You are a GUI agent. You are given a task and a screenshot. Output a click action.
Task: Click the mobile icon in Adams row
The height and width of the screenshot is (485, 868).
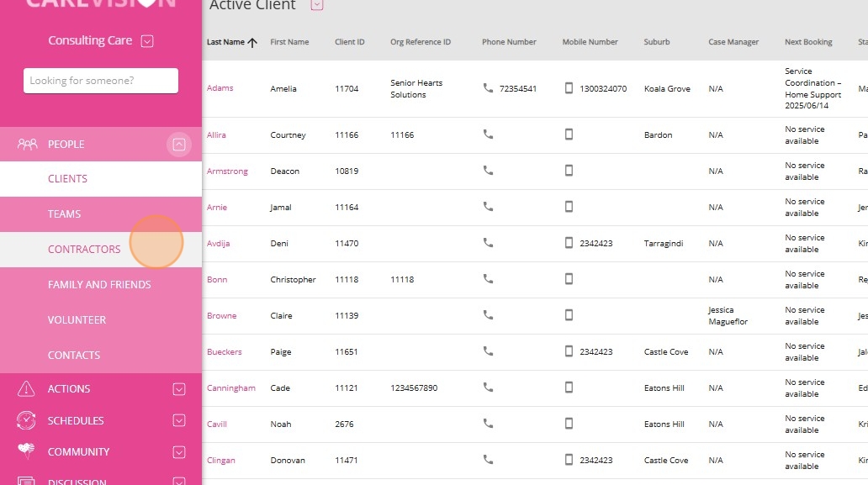click(569, 88)
